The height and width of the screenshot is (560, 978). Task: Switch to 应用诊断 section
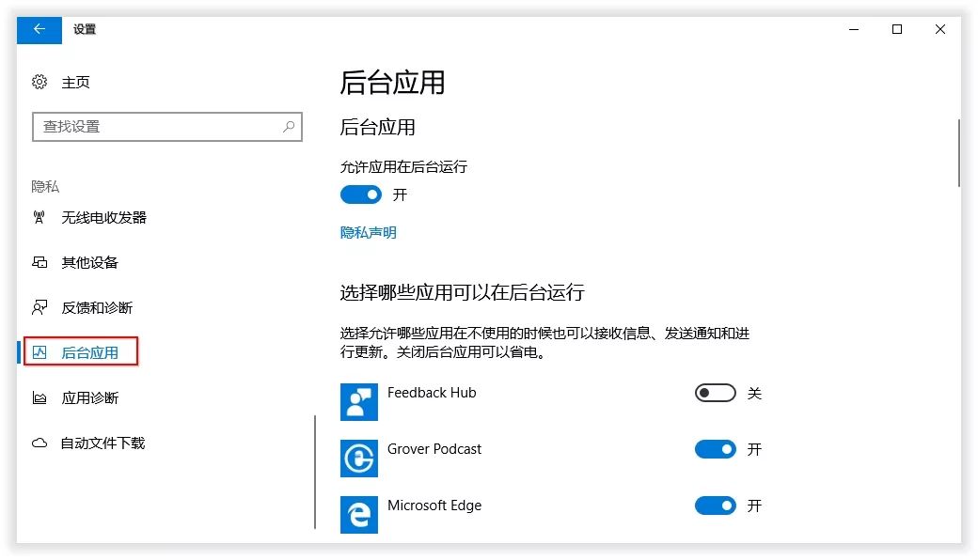(89, 397)
